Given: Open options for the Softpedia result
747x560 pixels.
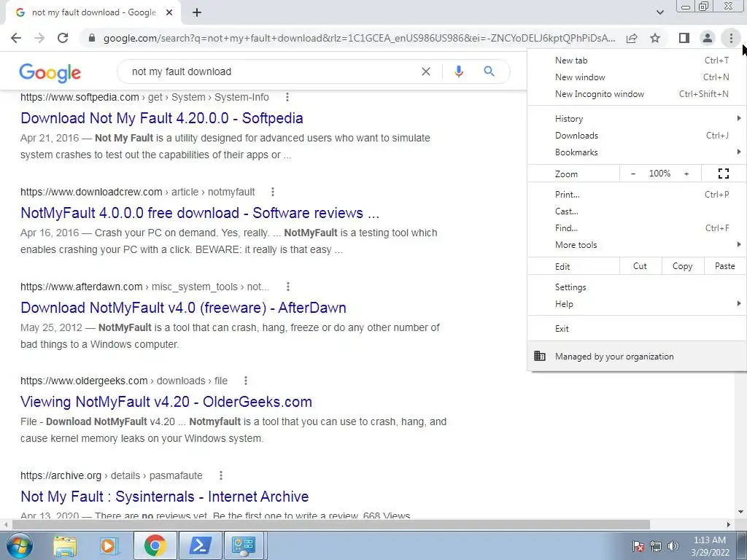Looking at the screenshot, I should [x=287, y=97].
